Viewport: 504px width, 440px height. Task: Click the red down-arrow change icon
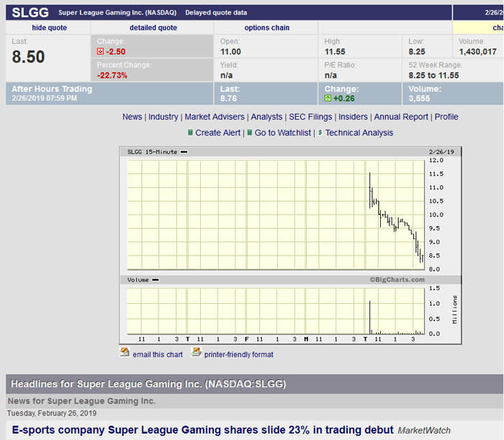pos(100,51)
